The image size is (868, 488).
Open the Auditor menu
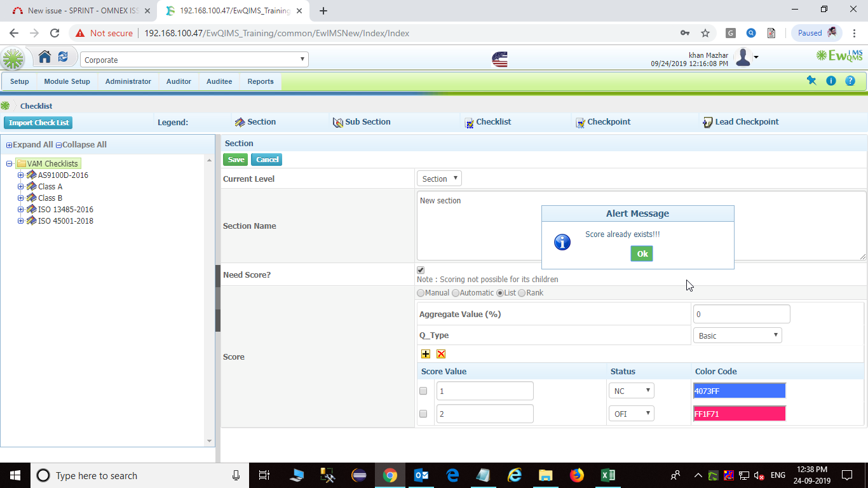click(x=179, y=81)
